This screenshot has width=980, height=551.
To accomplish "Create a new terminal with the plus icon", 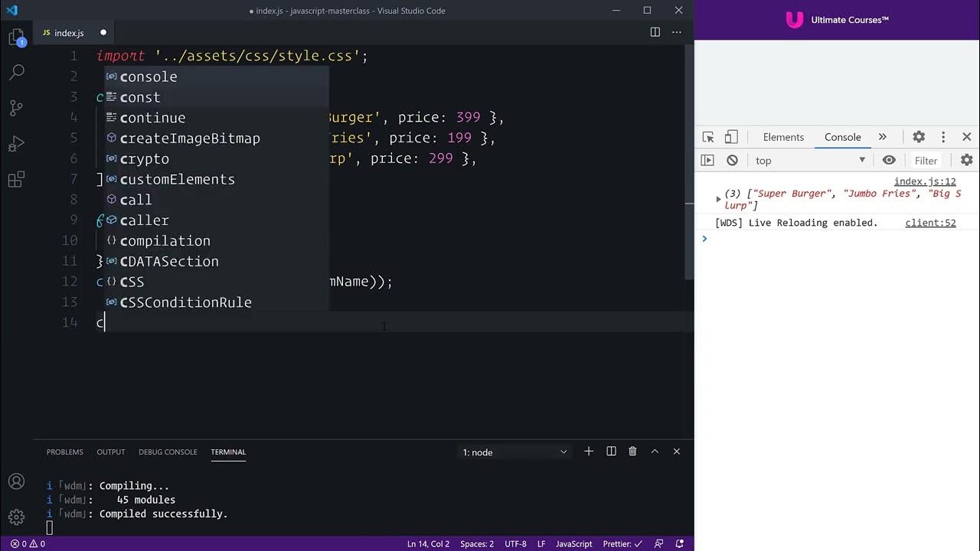I will point(589,452).
